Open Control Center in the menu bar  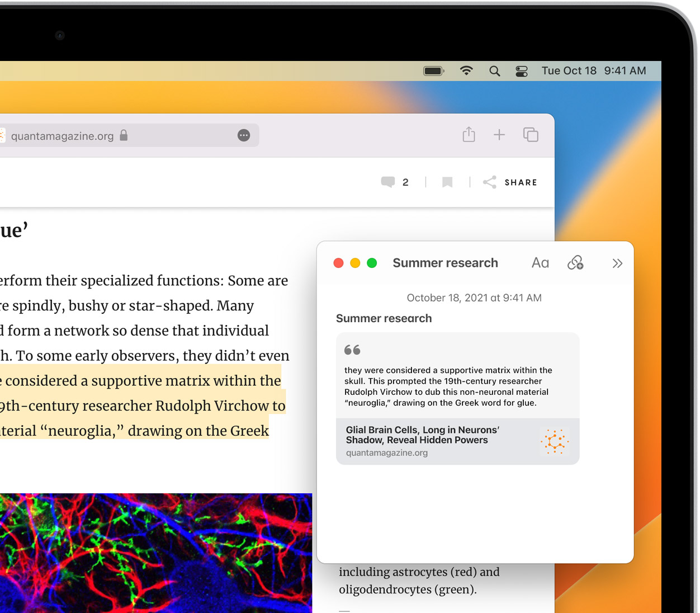pyautogui.click(x=522, y=71)
